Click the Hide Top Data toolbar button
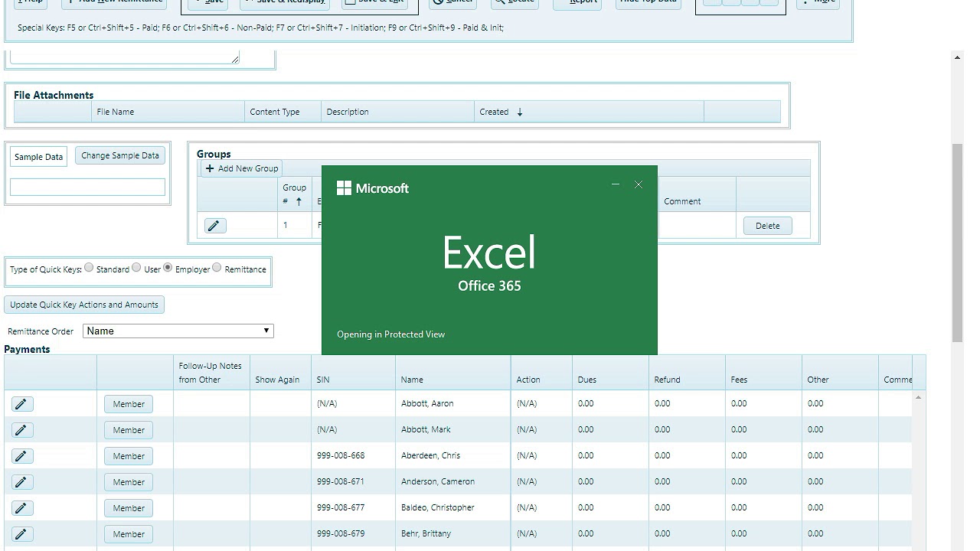The width and height of the screenshot is (980, 551). pos(648,3)
